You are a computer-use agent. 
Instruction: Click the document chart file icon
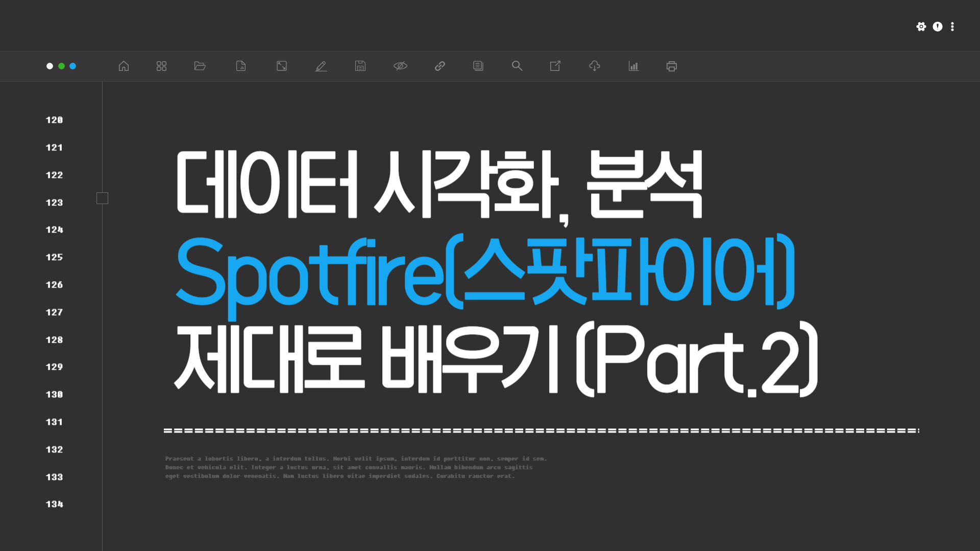(x=241, y=66)
